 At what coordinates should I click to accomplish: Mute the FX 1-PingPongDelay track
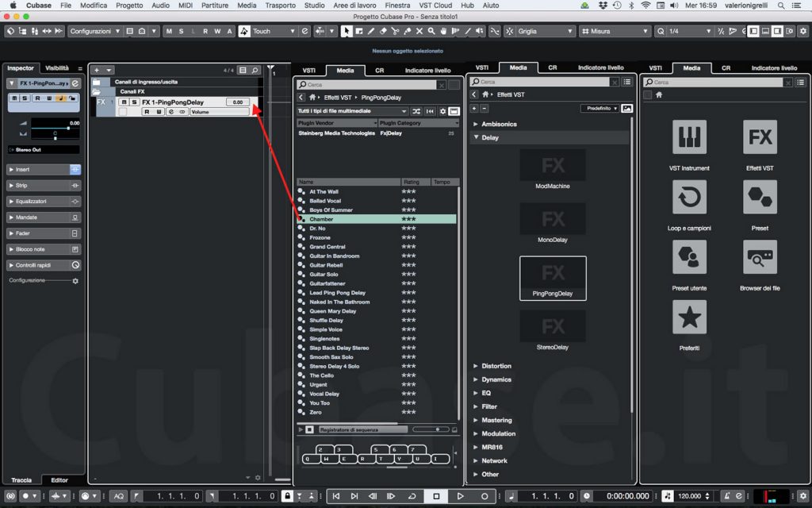124,102
